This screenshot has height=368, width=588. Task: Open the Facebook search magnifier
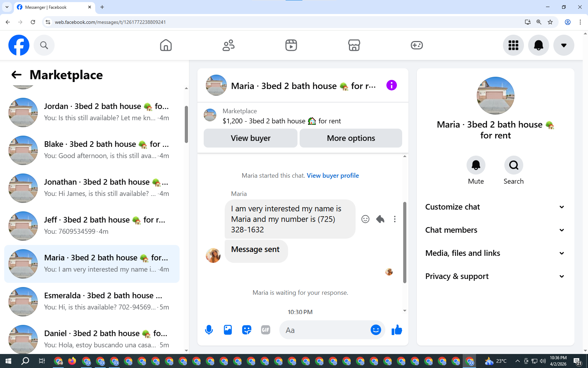click(44, 45)
